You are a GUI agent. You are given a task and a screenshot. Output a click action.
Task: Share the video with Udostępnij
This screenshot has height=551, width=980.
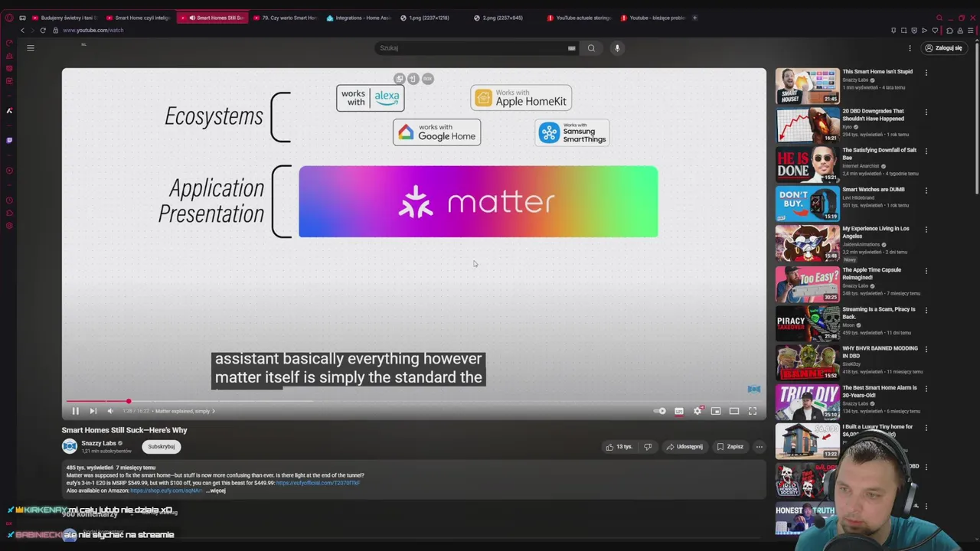tap(684, 446)
